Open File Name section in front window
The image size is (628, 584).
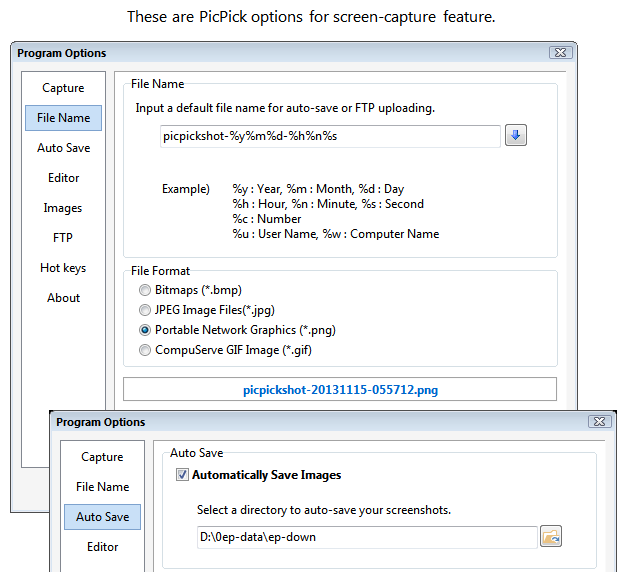pos(102,487)
